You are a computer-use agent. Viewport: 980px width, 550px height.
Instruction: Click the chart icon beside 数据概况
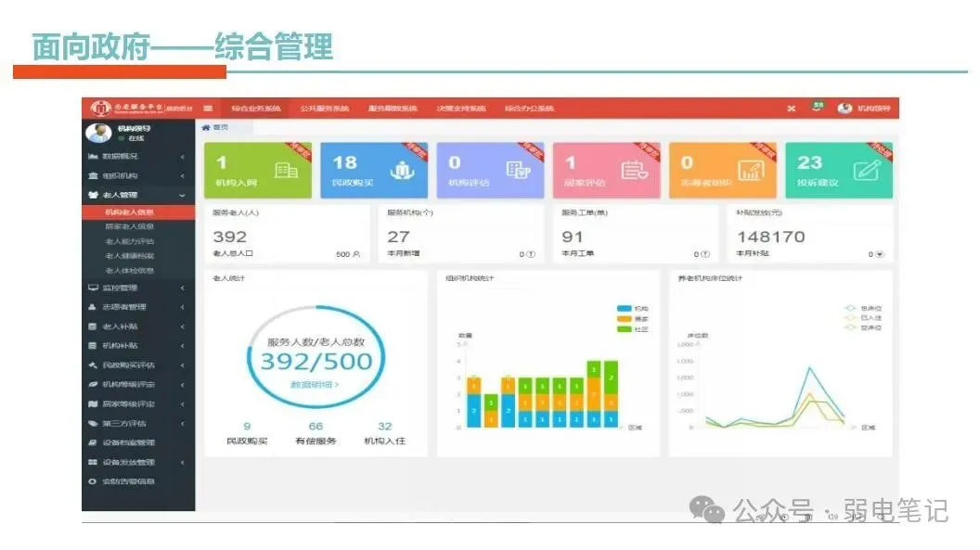click(93, 156)
